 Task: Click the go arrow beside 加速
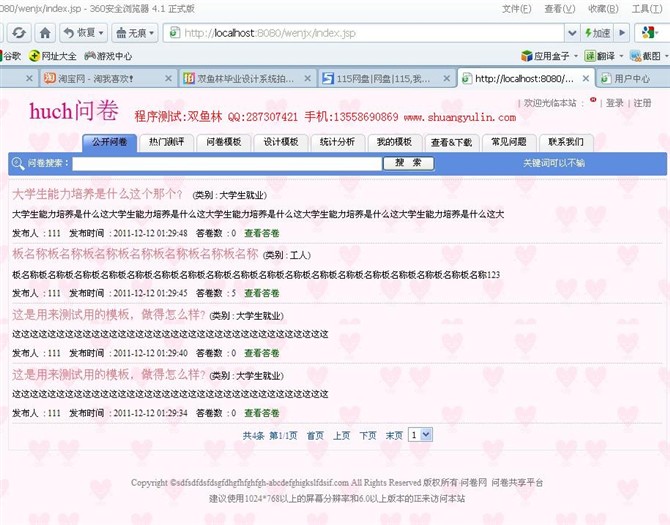coord(622,33)
